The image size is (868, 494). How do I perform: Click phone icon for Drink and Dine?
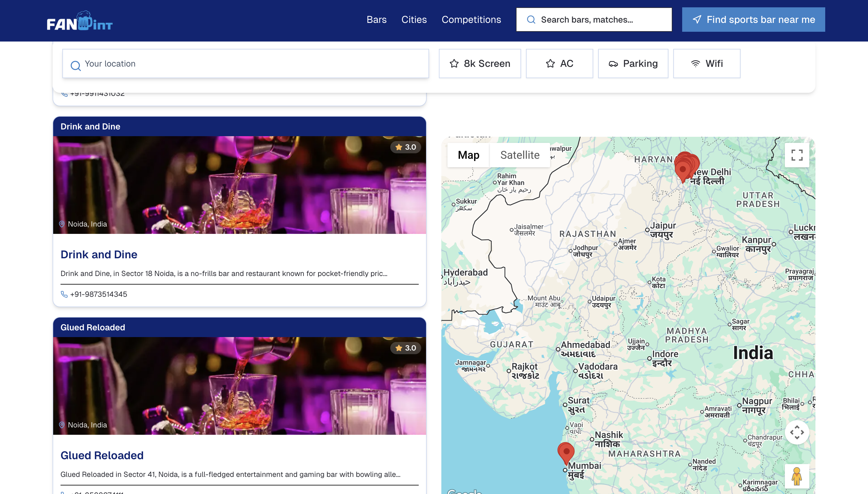(64, 294)
